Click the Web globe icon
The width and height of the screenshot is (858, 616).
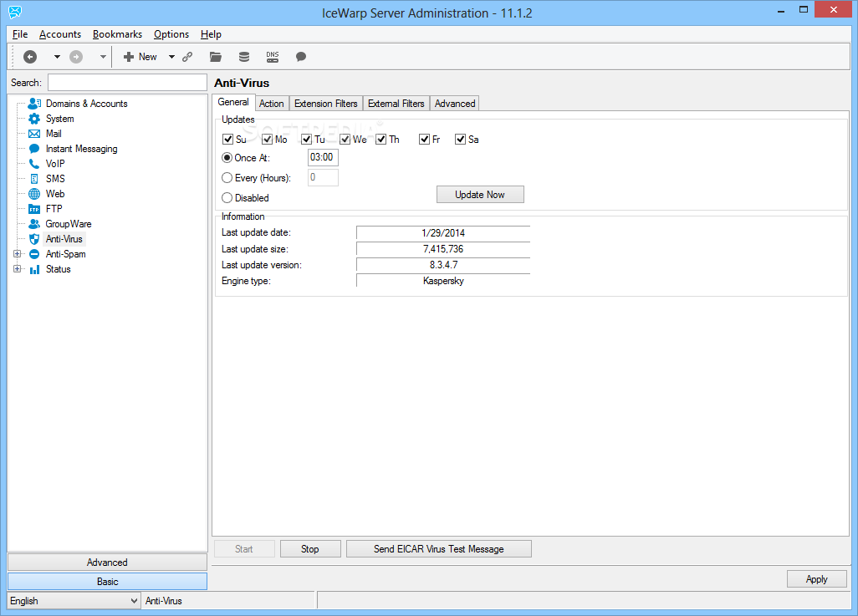(x=34, y=194)
